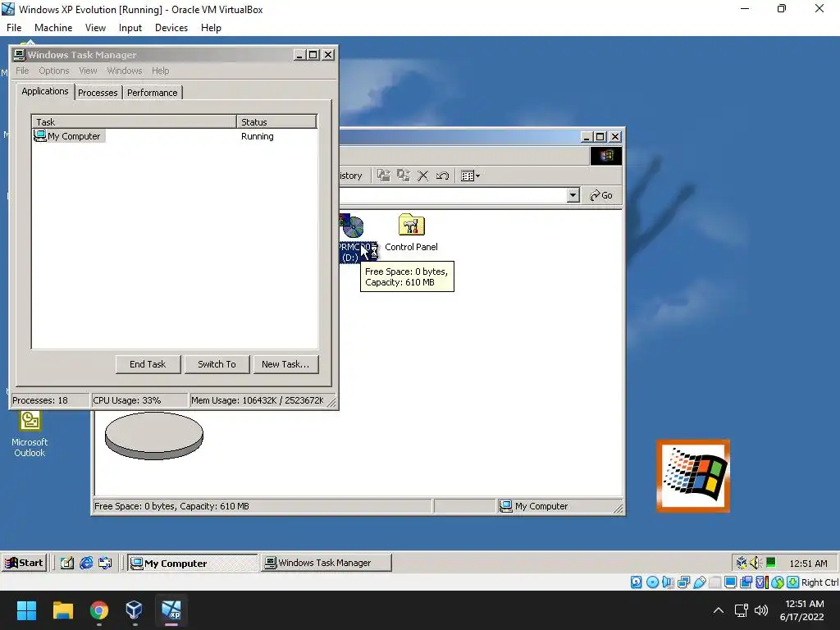
Task: Click the 'Running' status text
Action: [257, 136]
